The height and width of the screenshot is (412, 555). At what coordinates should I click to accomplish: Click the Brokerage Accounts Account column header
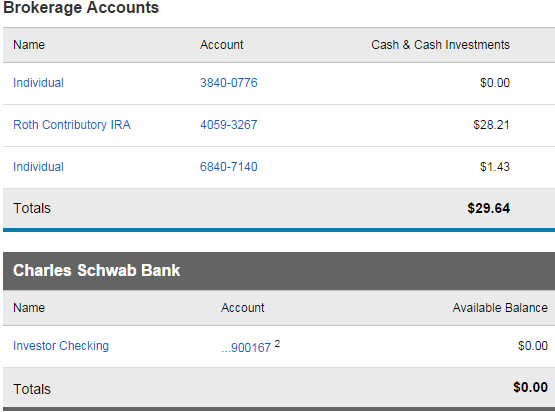tap(222, 45)
